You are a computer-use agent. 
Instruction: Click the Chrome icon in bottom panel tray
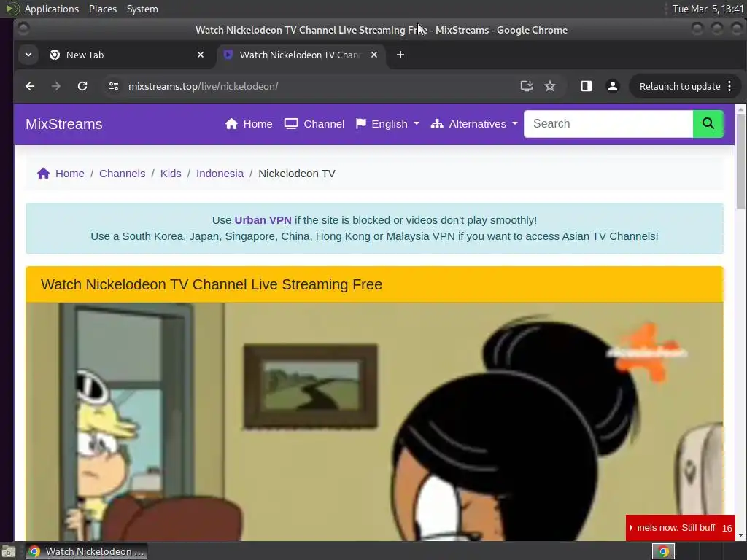[x=663, y=551]
